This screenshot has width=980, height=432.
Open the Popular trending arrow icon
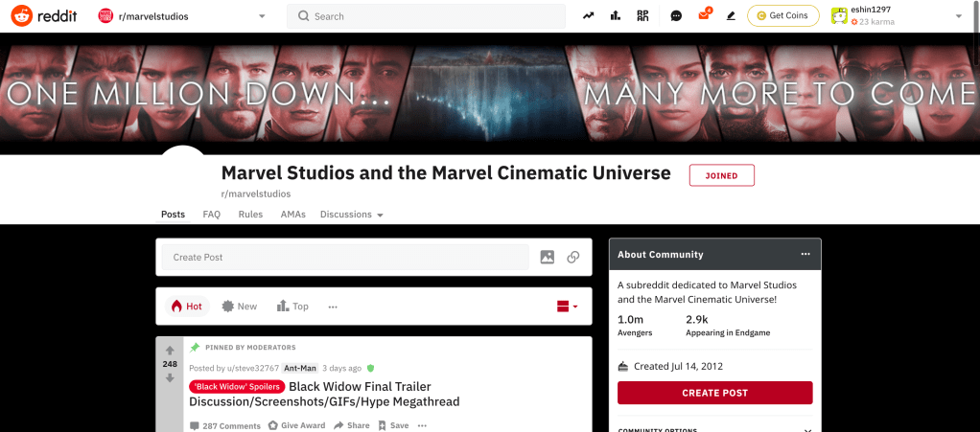click(588, 16)
